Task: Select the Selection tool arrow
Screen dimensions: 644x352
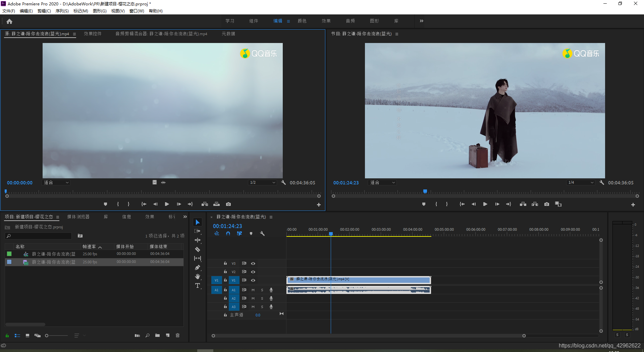Action: tap(198, 222)
